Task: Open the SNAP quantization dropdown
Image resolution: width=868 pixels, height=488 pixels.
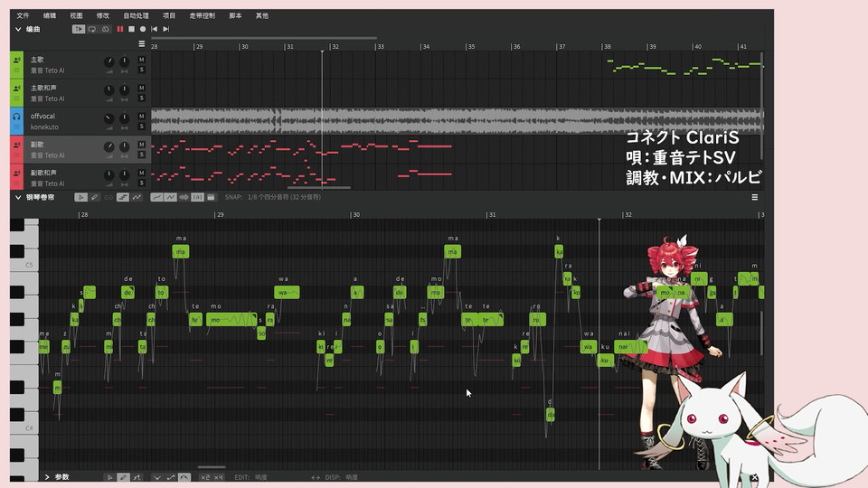Action: pyautogui.click(x=284, y=197)
